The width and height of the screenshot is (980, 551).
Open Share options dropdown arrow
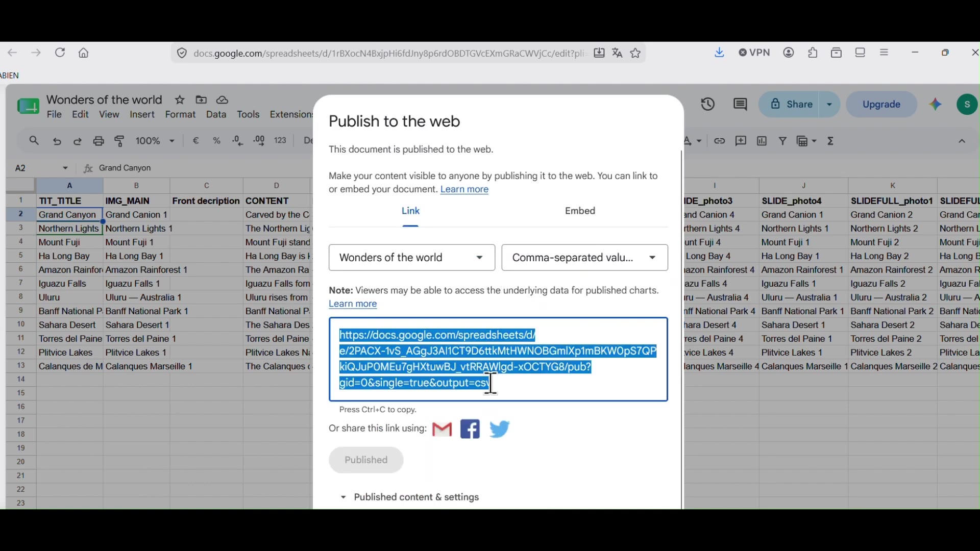[x=830, y=105]
